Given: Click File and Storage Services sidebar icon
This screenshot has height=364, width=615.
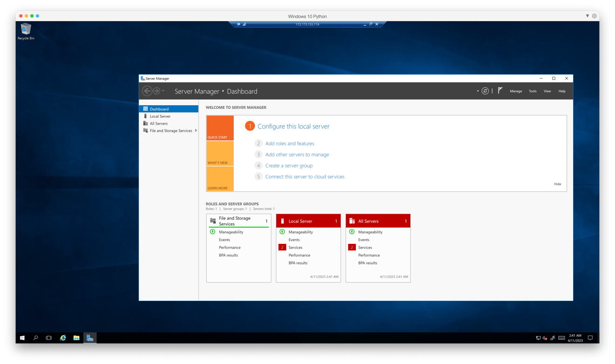Looking at the screenshot, I should point(145,130).
